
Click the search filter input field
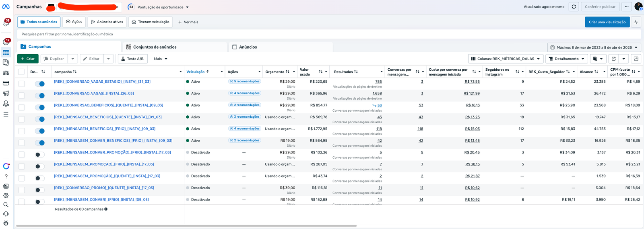329,34
